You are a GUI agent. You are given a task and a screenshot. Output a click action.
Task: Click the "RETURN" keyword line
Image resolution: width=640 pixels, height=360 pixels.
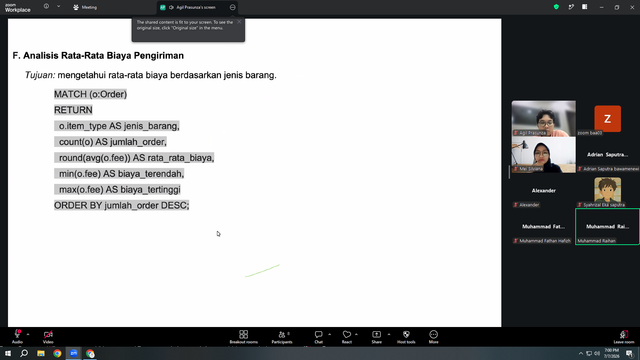[73, 110]
